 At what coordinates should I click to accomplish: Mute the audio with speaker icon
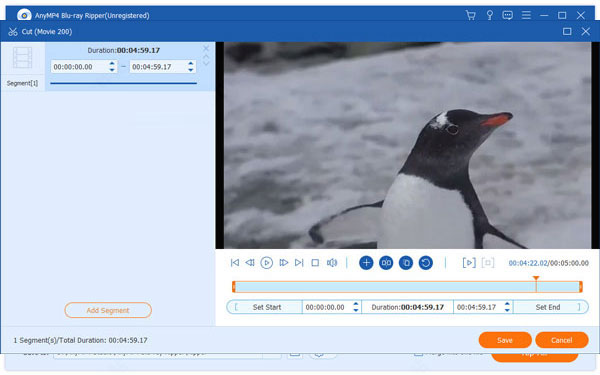coord(332,262)
